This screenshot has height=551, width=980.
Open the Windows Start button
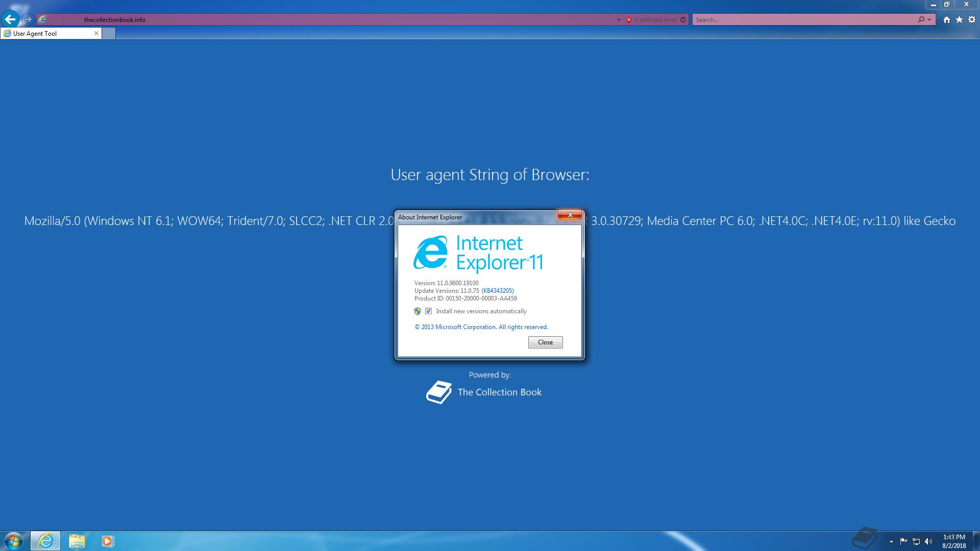[x=14, y=541]
